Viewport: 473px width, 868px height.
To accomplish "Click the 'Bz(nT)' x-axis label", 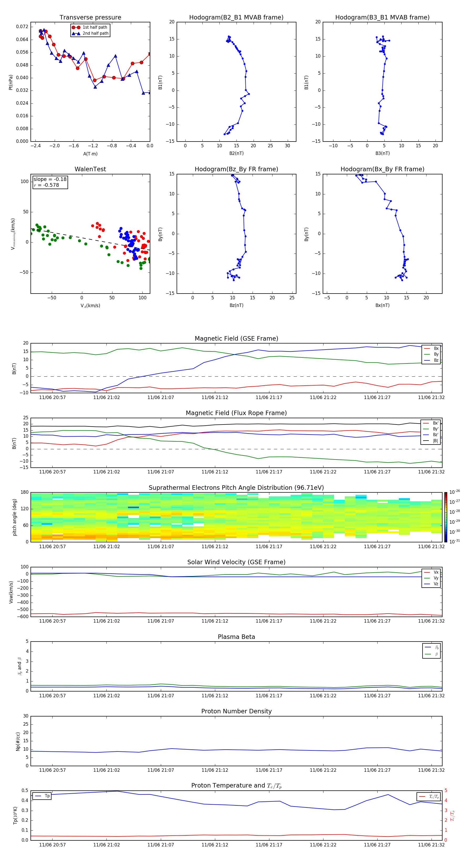I will click(236, 305).
